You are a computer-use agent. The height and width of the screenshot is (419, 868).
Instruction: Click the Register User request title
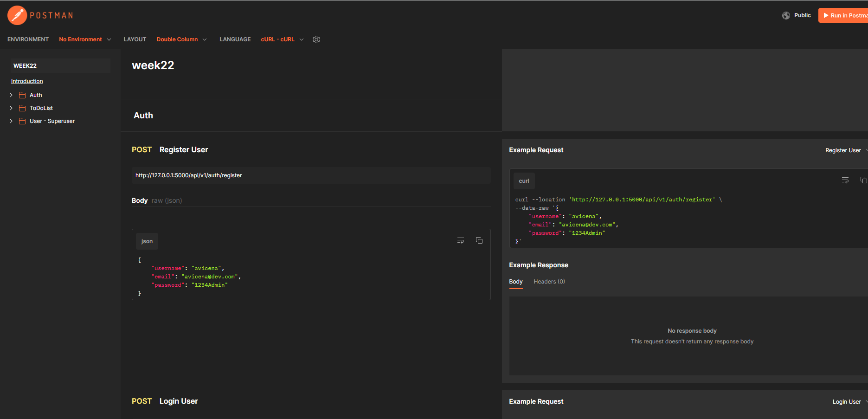point(184,150)
